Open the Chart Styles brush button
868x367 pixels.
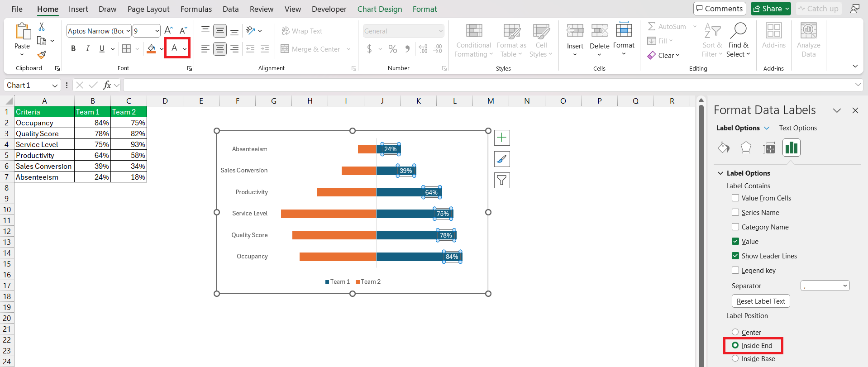point(502,159)
